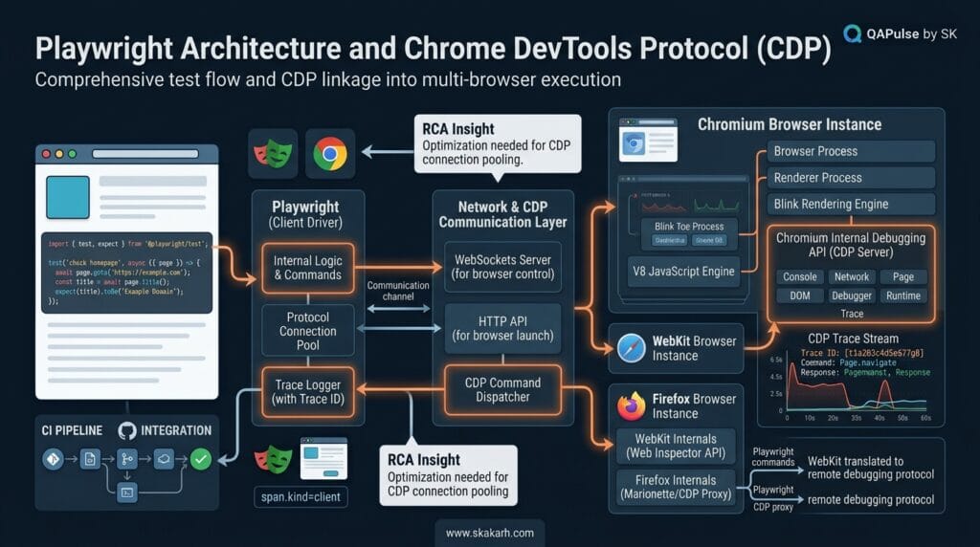Click the cloud step icon in CI pipeline

[x=164, y=459]
